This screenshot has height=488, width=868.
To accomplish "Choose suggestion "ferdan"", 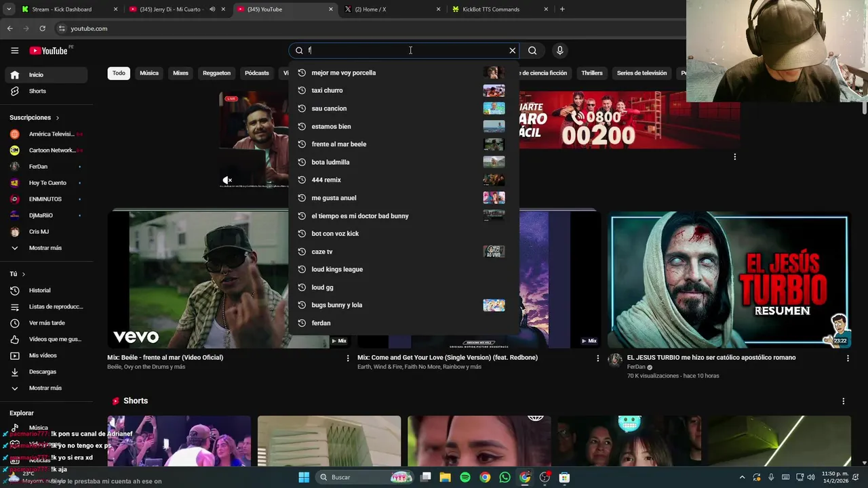I will pyautogui.click(x=403, y=323).
